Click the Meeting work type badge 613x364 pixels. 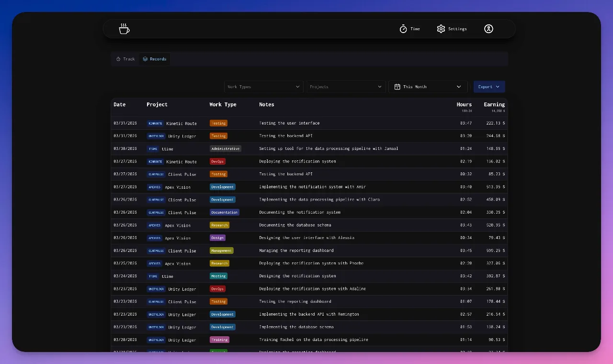point(218,276)
